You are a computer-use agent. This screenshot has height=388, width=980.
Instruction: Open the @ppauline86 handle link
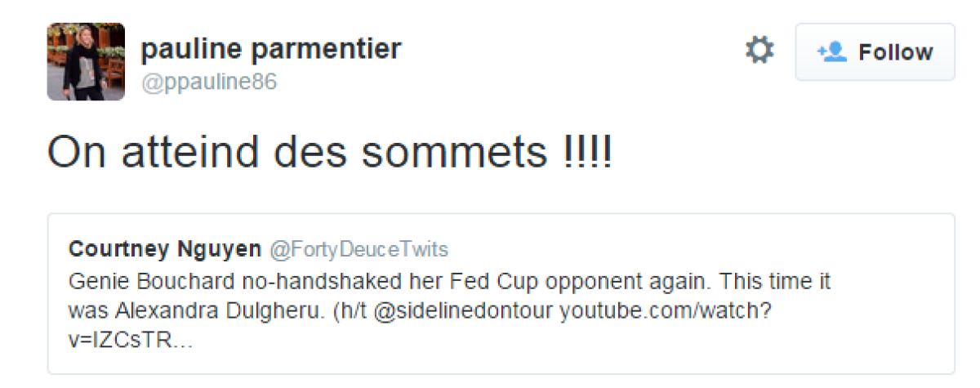209,83
